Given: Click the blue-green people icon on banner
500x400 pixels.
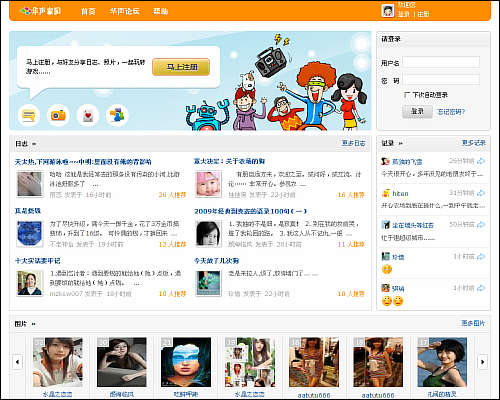Looking at the screenshot, I should pyautogui.click(x=117, y=115).
